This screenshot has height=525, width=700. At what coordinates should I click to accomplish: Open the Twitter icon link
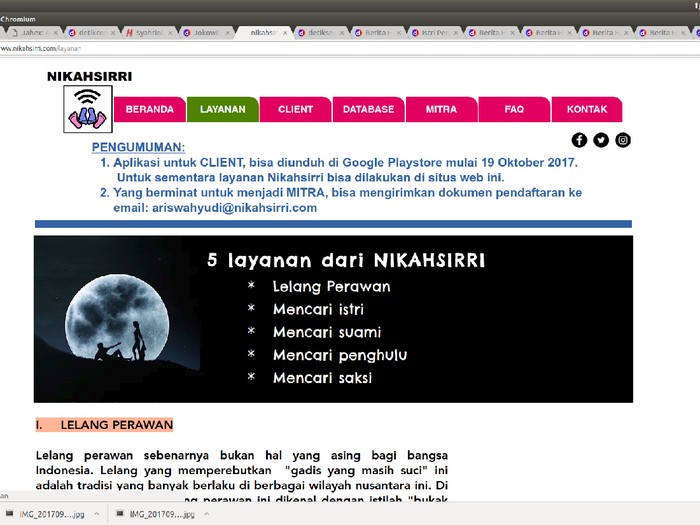(x=601, y=140)
